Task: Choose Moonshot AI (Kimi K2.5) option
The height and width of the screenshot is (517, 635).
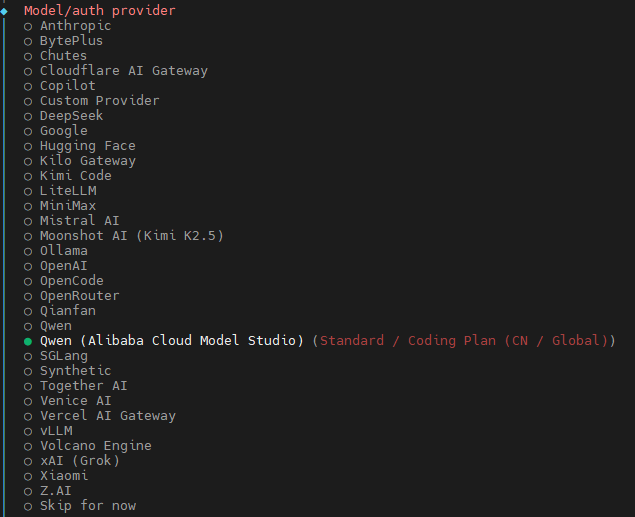Action: click(x=124, y=236)
